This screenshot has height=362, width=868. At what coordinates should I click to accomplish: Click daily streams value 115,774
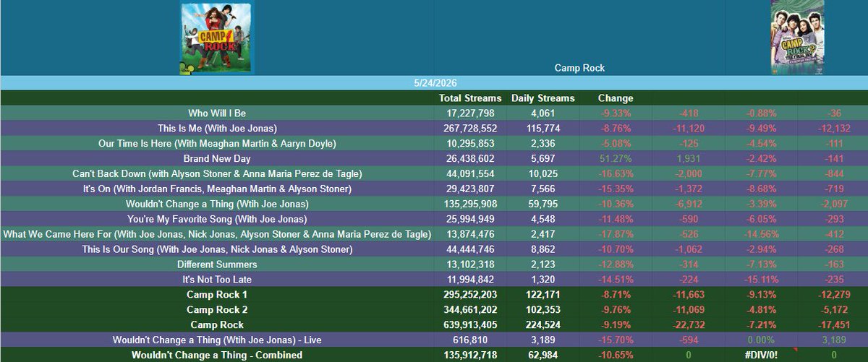(543, 129)
